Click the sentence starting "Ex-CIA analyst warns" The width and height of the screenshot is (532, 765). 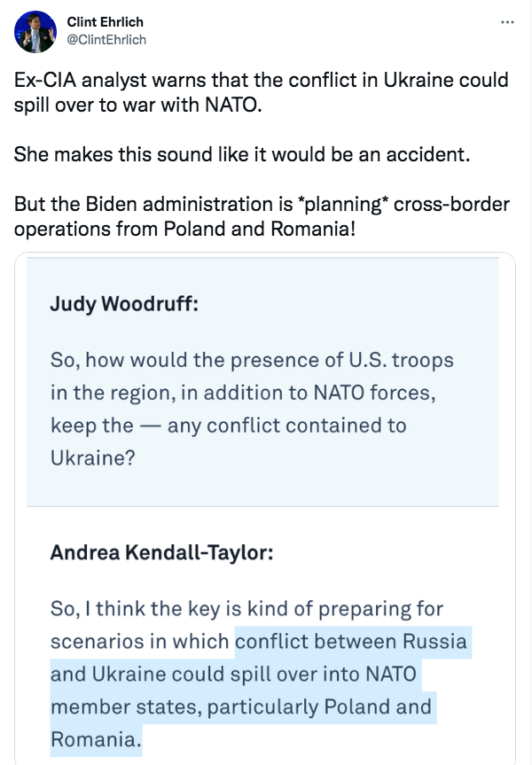[x=261, y=80]
